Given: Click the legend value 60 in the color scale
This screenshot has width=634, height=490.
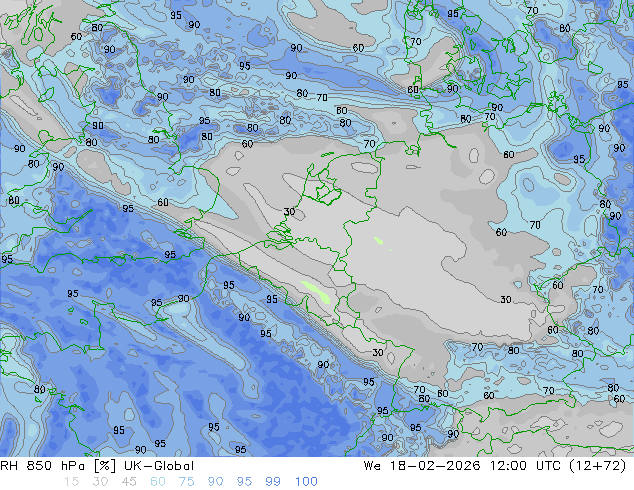Looking at the screenshot, I should tap(158, 482).
